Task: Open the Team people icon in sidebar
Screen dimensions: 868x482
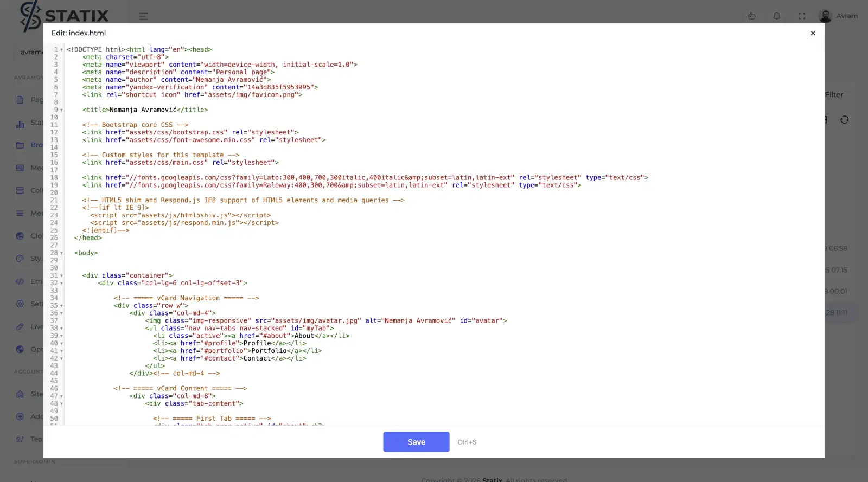Action: [x=20, y=440]
